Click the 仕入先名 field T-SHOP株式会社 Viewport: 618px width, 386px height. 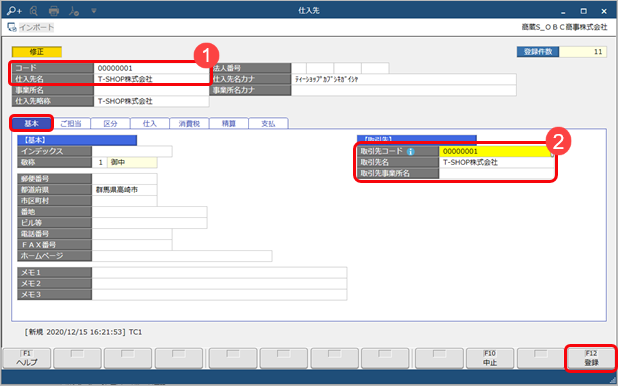[x=151, y=79]
